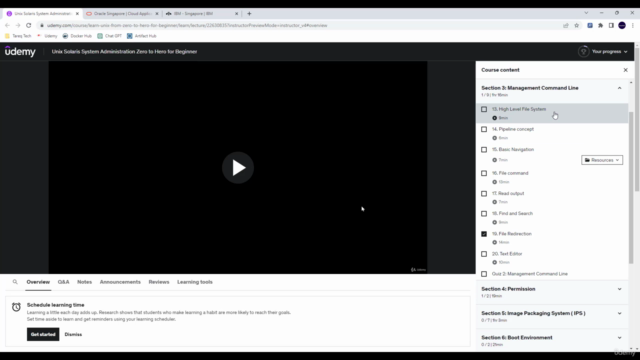Uncheck the File Redirection lecture checkbox
This screenshot has height=360, width=640.
tap(484, 234)
